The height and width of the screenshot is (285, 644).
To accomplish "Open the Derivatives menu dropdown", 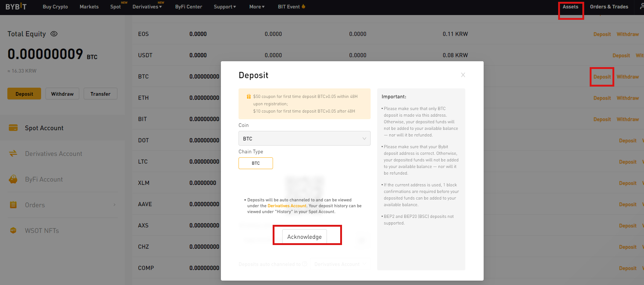I will click(x=147, y=7).
